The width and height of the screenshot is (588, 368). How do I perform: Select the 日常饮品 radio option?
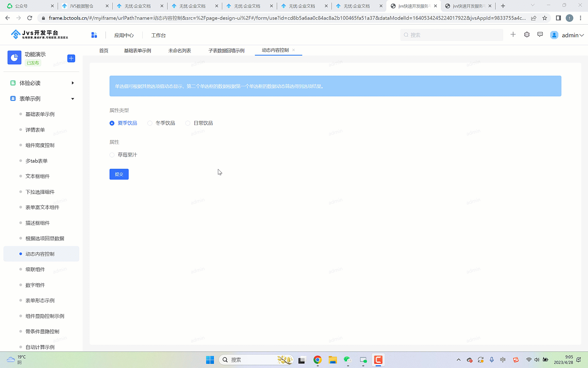[x=199, y=123]
